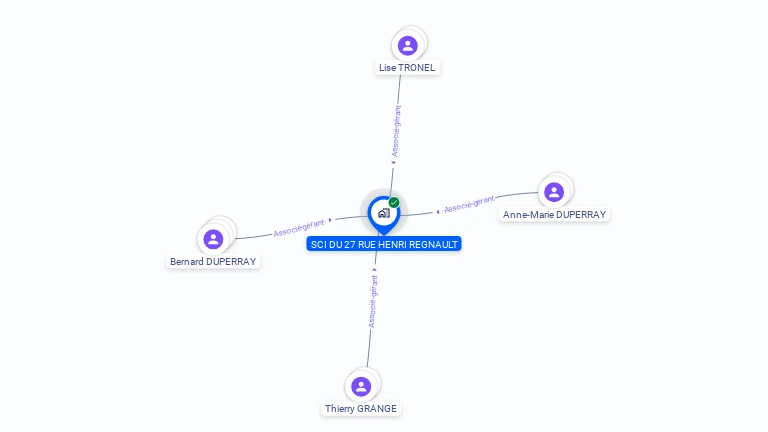Select the Bernard DUPERRAY name label
This screenshot has width=768, height=432.
tap(213, 262)
